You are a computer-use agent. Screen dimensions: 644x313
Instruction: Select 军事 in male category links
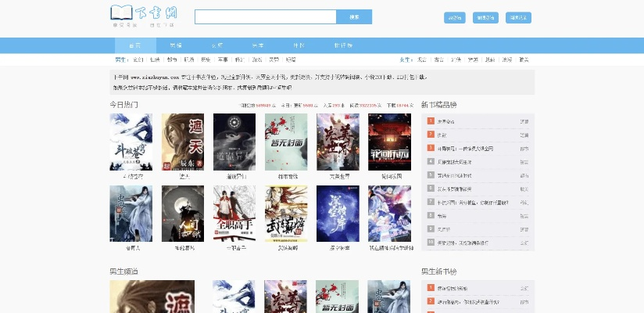tap(223, 59)
